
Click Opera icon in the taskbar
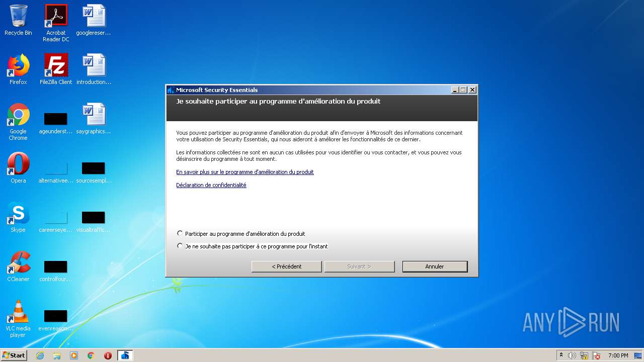108,355
